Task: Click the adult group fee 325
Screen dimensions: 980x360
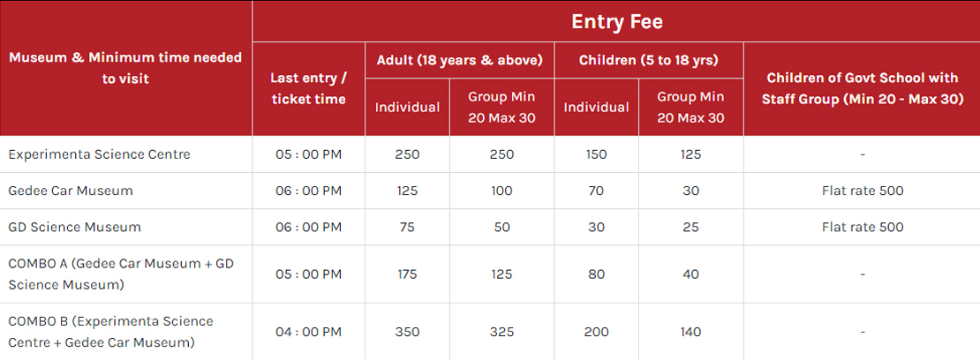Action: click(501, 332)
